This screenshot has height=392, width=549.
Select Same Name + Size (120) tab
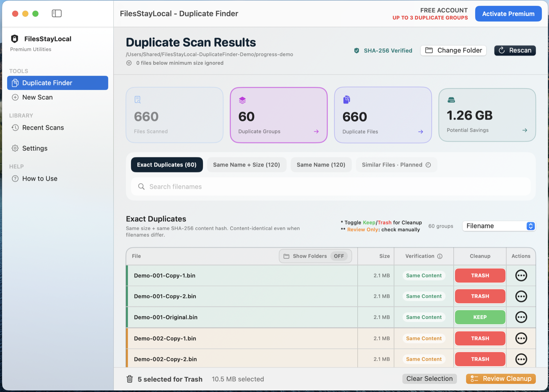246,165
